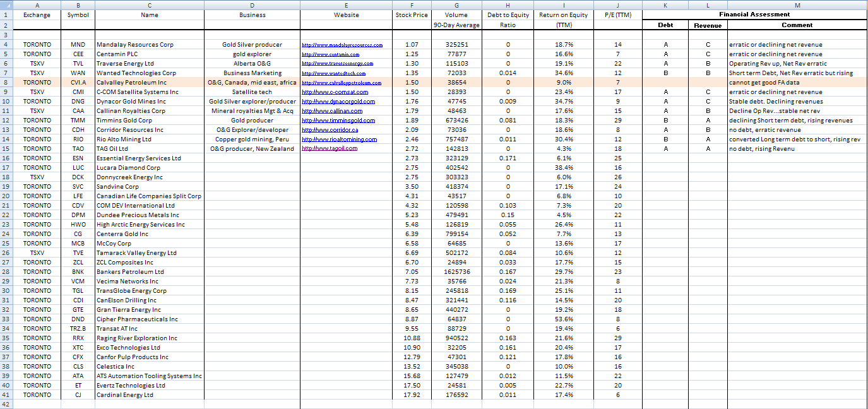The image size is (868, 409).
Task: Select the 'Cipher Pharmaceuticals Inc' cell
Action: [150, 319]
